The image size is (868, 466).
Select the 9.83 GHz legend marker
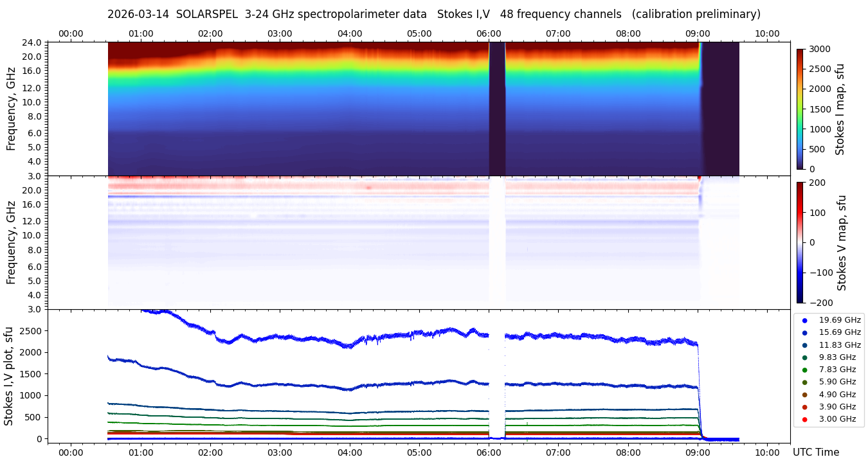804,357
